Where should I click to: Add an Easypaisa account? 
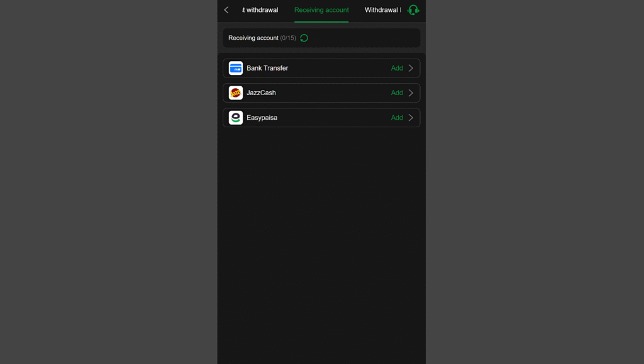(397, 118)
